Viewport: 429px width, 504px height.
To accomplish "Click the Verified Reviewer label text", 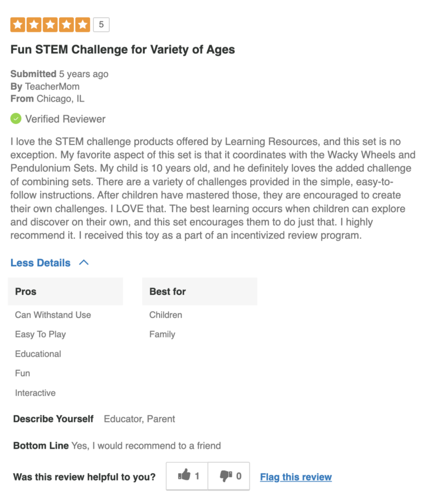I will [x=65, y=119].
